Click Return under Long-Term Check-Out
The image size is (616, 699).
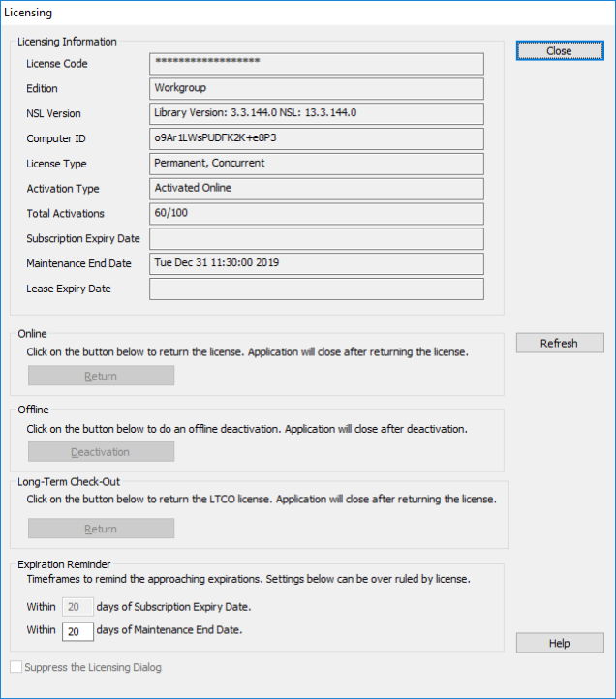pyautogui.click(x=101, y=529)
